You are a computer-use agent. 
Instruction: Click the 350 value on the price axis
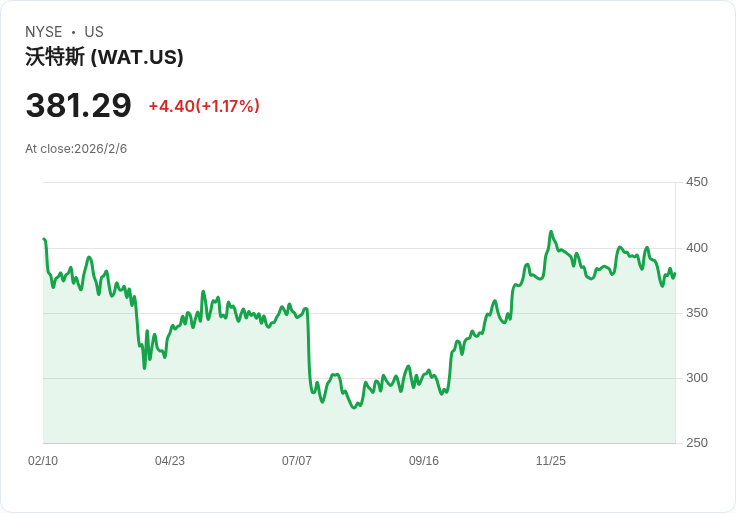(697, 313)
